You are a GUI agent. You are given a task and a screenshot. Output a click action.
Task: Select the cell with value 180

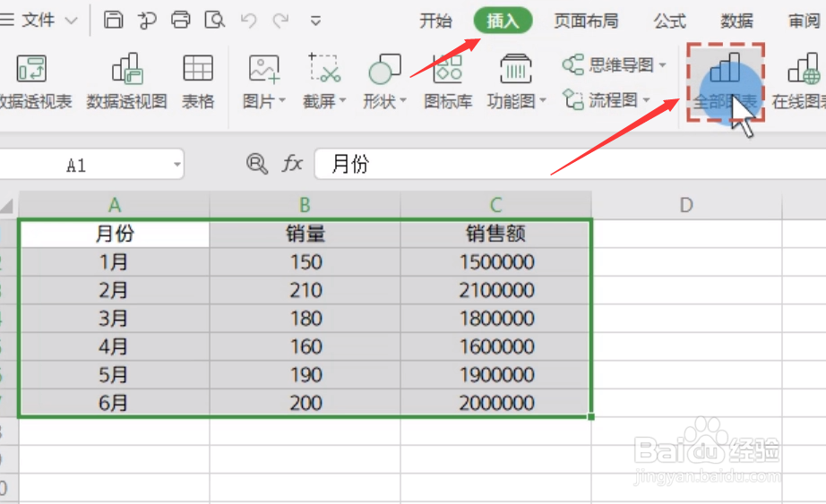pos(305,319)
